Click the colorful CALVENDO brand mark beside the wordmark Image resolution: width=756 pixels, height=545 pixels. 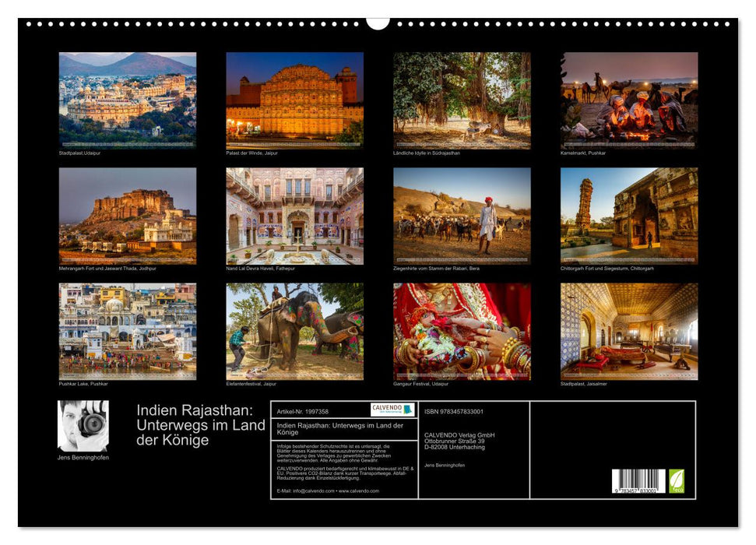click(409, 409)
